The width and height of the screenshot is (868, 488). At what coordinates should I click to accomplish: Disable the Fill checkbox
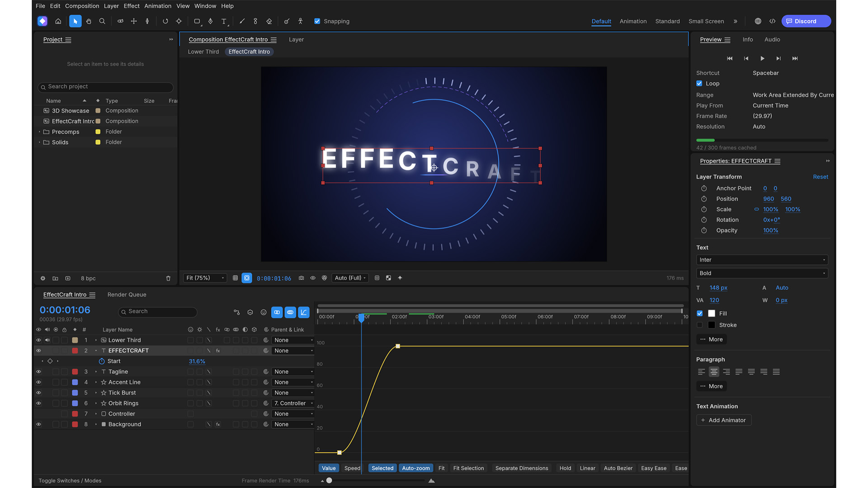click(x=700, y=314)
